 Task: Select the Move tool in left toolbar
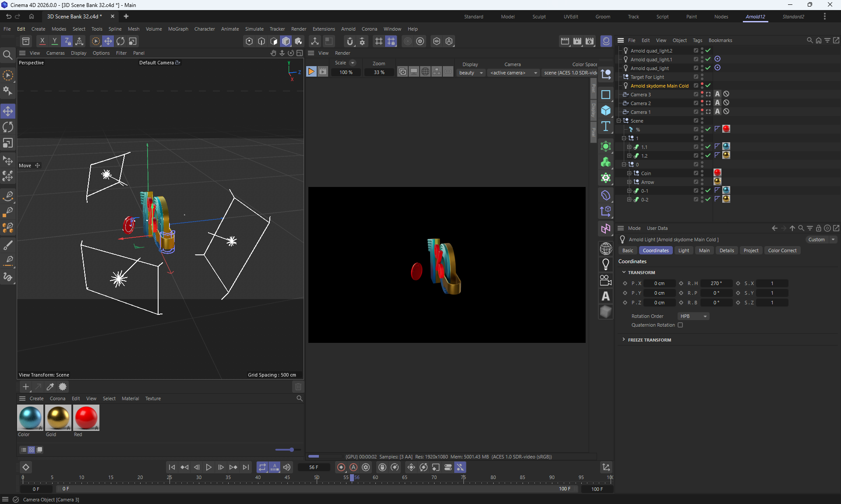[x=8, y=111]
